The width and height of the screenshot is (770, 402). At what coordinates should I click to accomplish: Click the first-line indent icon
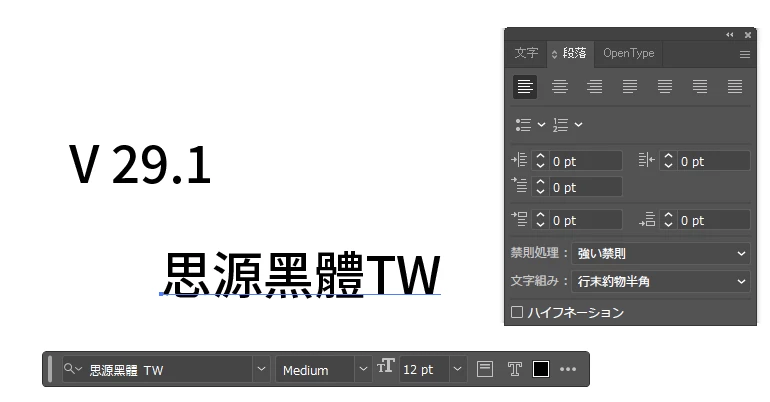tap(519, 186)
